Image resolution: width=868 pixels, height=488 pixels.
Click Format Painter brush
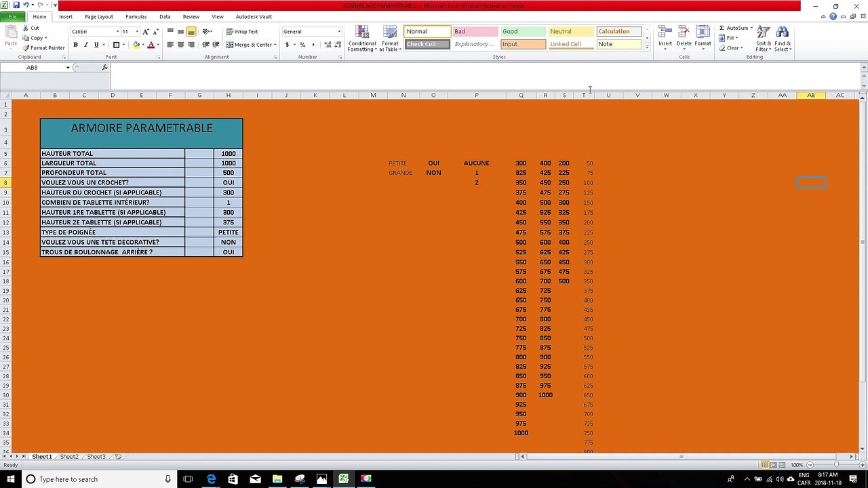click(43, 48)
